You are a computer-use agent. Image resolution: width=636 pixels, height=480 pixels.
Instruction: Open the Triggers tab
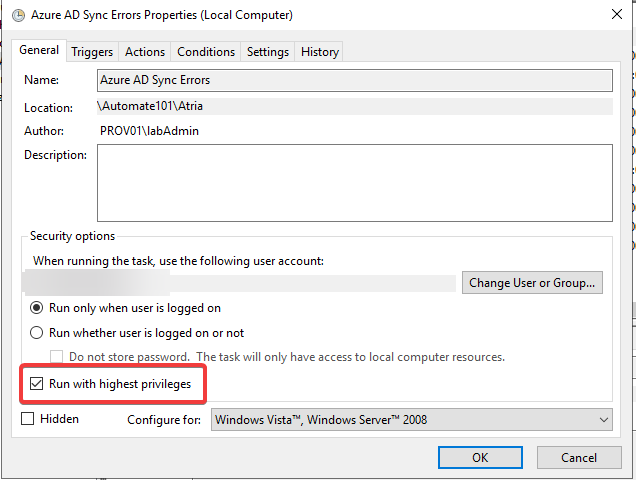[x=92, y=52]
